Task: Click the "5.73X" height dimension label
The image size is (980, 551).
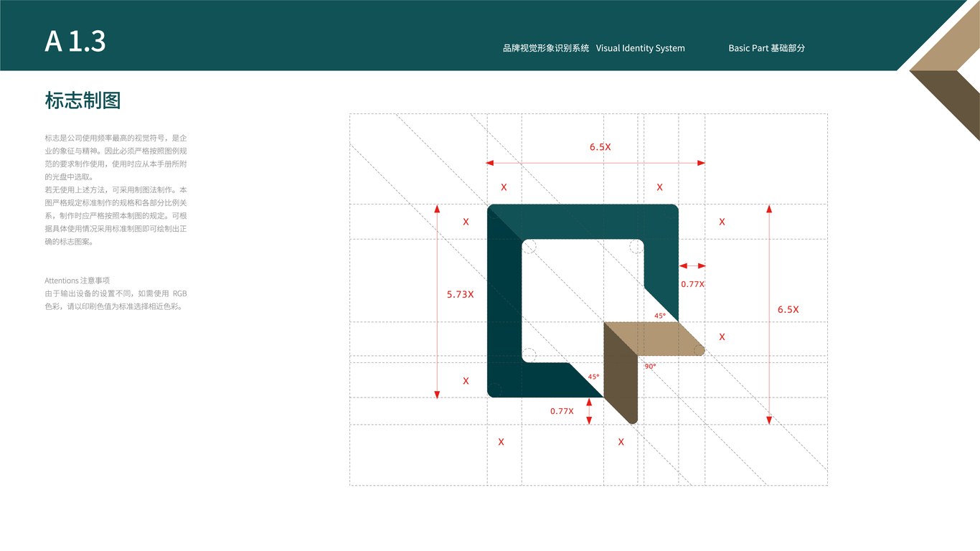Action: tap(460, 294)
